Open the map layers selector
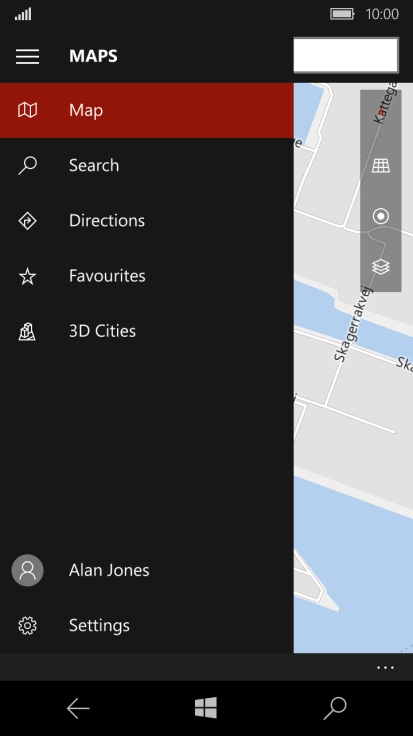The height and width of the screenshot is (736, 413). click(x=381, y=267)
